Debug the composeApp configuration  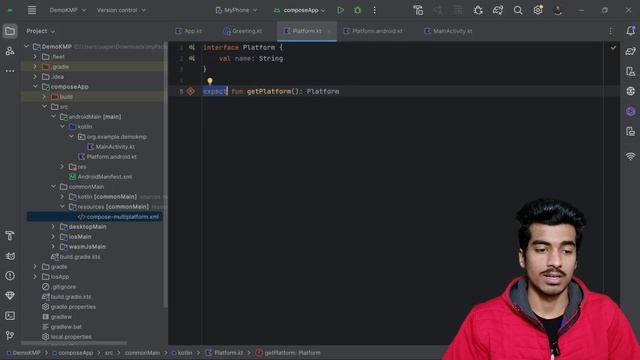coord(358,10)
